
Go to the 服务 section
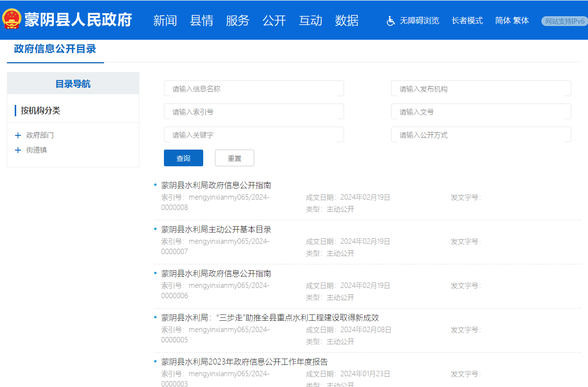coord(238,21)
